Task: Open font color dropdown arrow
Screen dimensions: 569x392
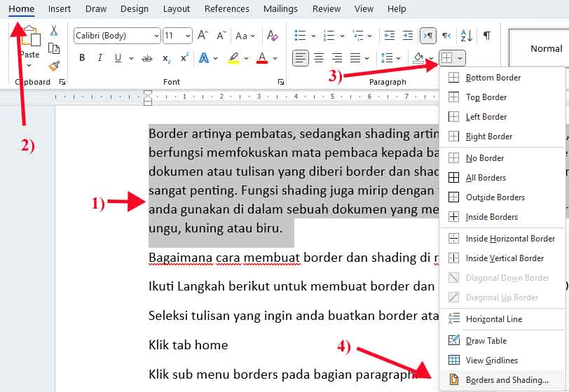Action: (275, 58)
